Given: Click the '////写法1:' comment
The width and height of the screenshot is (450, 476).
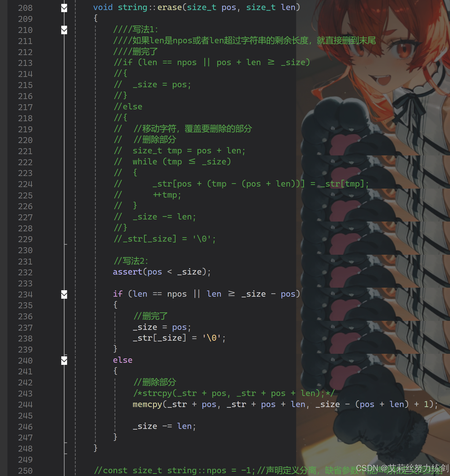Looking at the screenshot, I should click(x=136, y=30).
